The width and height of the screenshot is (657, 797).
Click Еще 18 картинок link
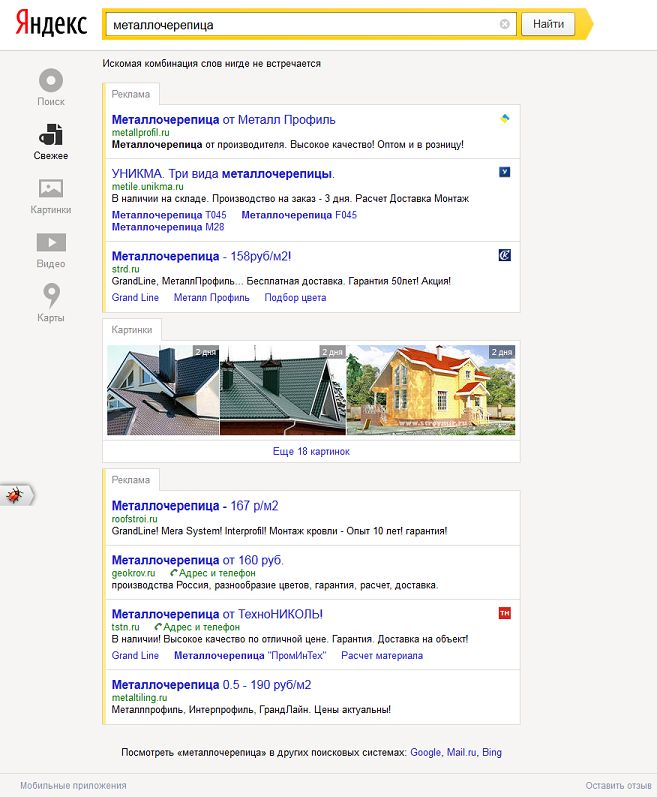coord(311,451)
